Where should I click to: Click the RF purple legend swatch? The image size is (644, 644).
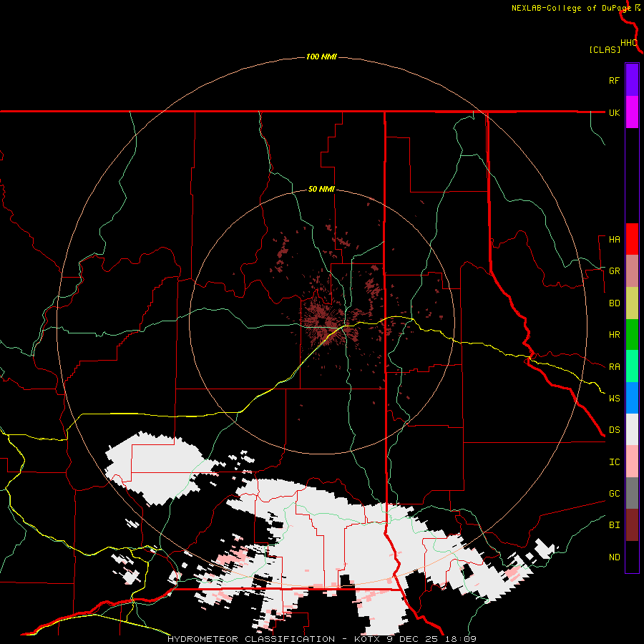(x=632, y=80)
